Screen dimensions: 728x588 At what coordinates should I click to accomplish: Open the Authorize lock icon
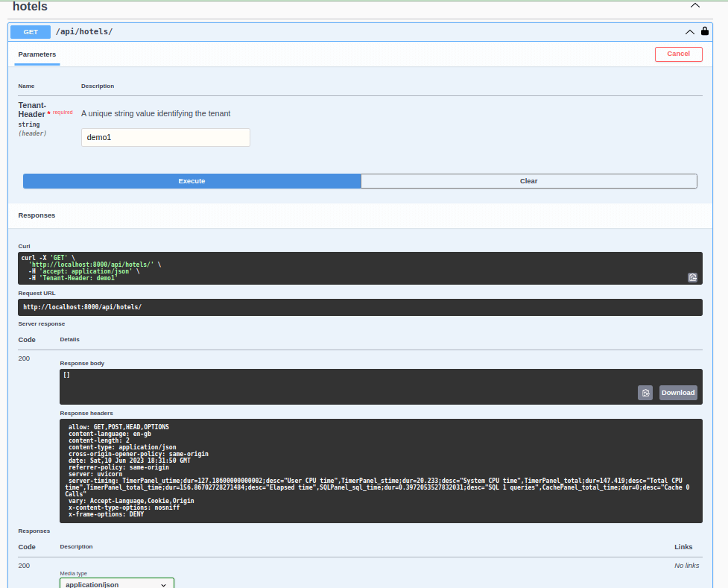(704, 31)
